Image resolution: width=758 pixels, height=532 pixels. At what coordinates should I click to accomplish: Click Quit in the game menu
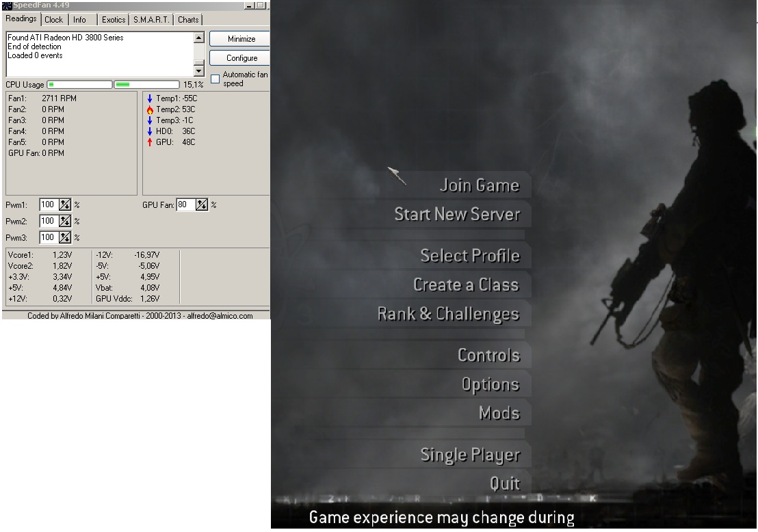(x=505, y=483)
